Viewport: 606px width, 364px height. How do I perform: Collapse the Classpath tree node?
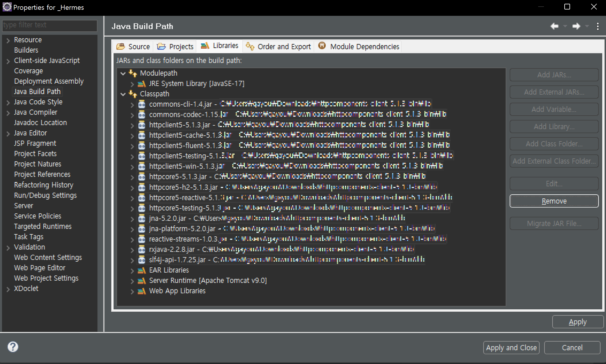(x=123, y=94)
